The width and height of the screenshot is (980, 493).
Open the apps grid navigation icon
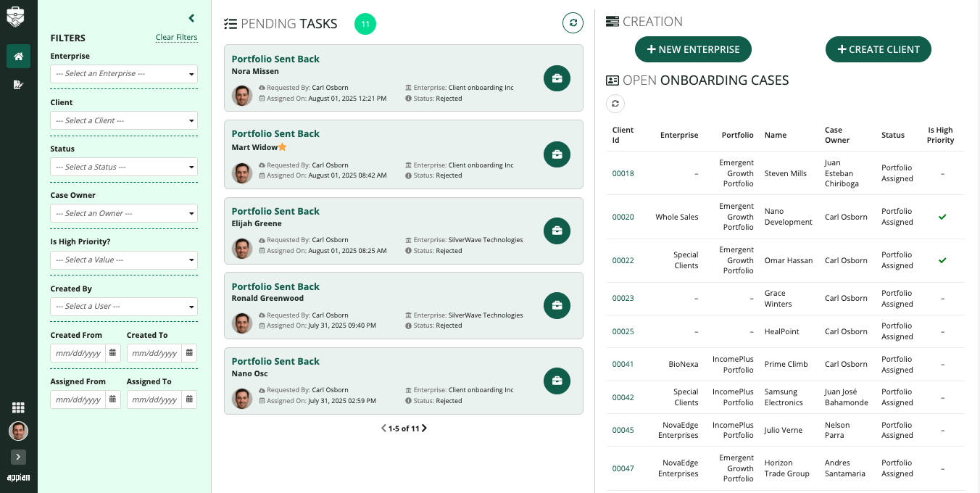[18, 408]
